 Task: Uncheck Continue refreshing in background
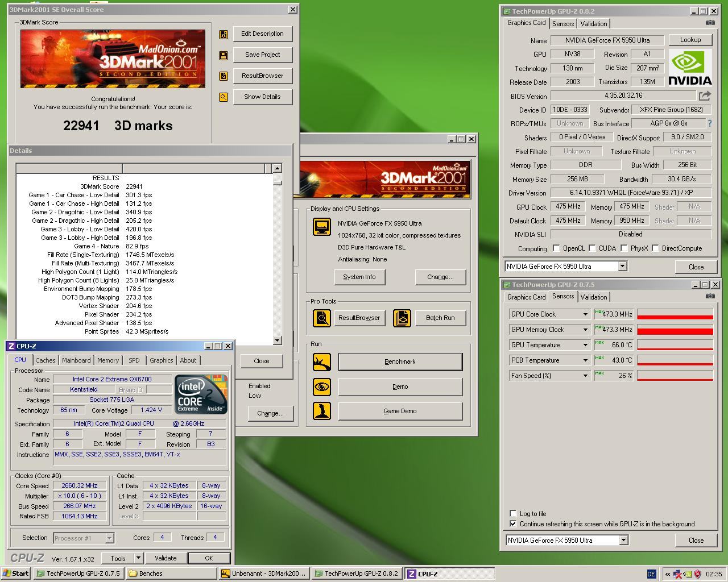(513, 523)
